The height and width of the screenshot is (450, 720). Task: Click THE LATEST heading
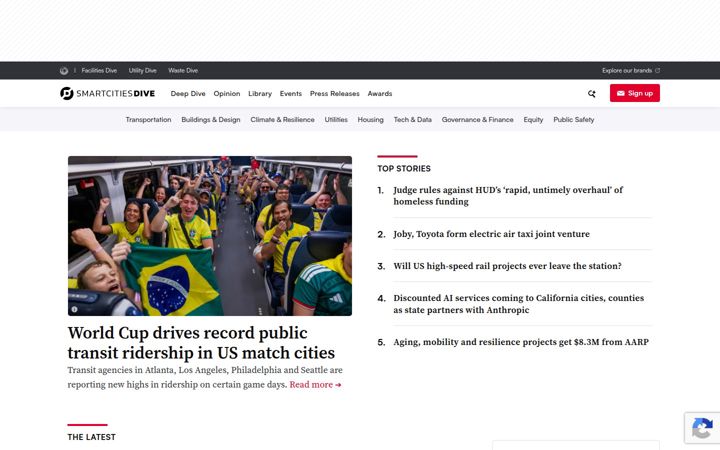pos(91,437)
